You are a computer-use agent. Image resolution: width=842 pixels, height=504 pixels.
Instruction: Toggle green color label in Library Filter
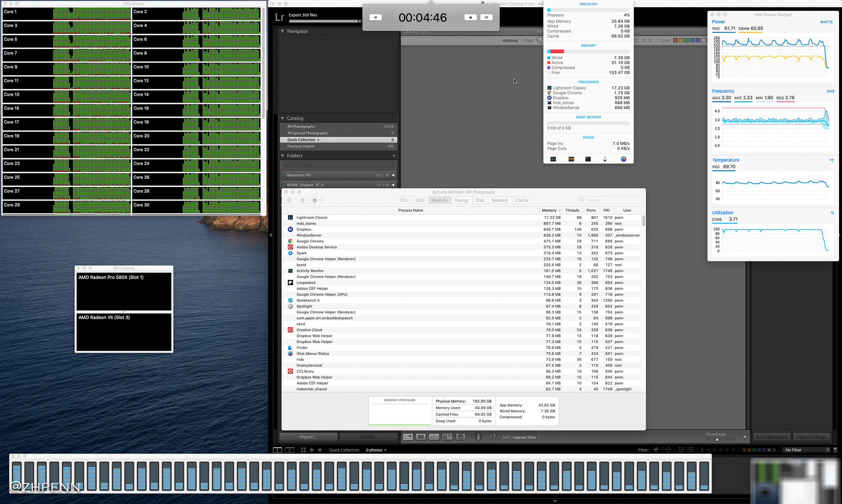point(687,40)
